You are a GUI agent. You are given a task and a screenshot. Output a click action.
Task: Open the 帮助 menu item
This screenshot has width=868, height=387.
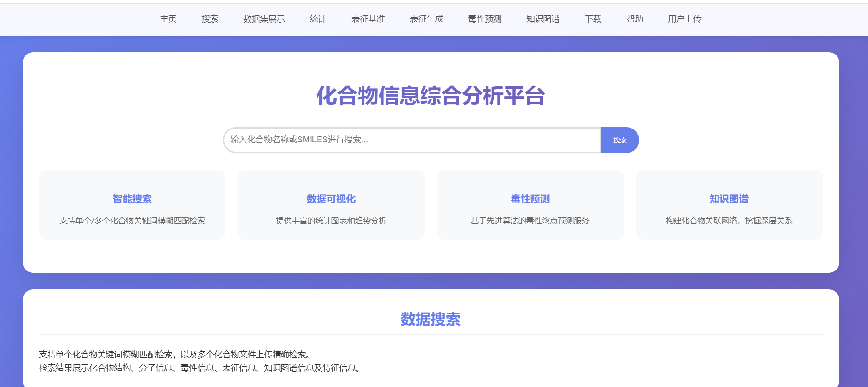[635, 19]
